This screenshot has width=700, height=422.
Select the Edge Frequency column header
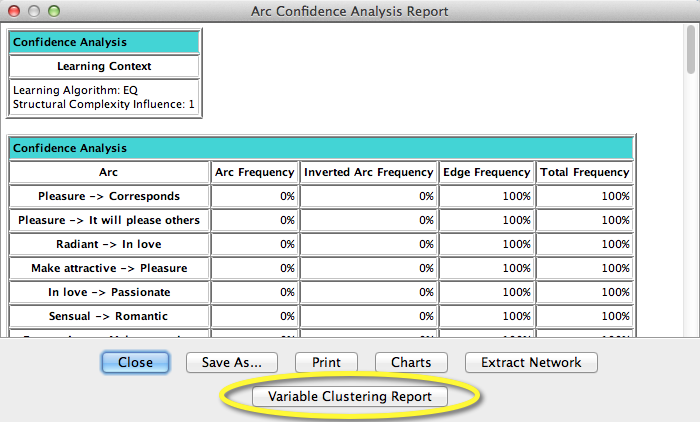pyautogui.click(x=486, y=172)
